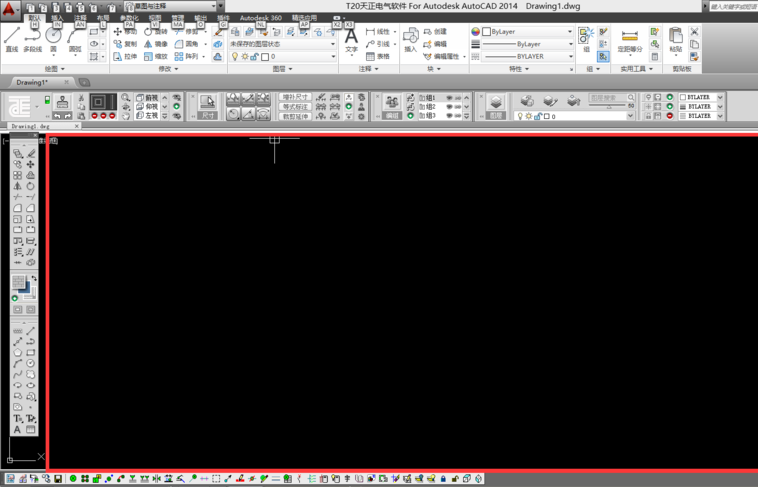Click the 粘贴 (Paste) icon
Screen dimensions: 758x487
coord(676,40)
